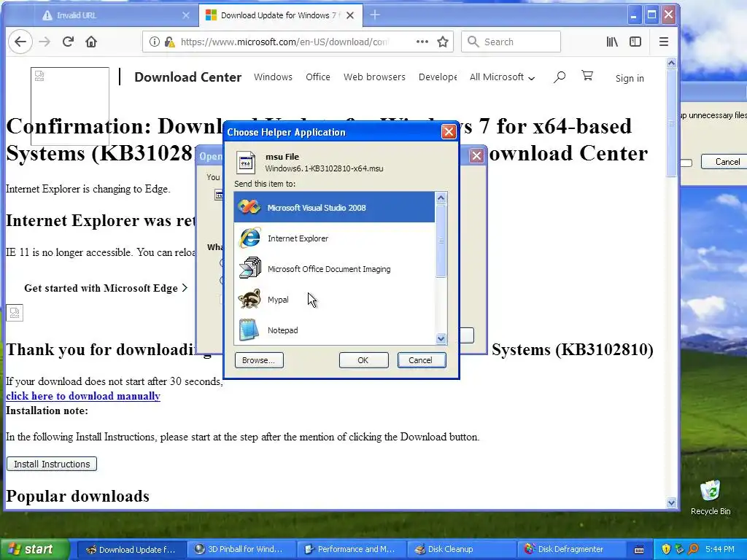747x560 pixels.
Task: Open a new tab with plus button
Action: tap(375, 15)
